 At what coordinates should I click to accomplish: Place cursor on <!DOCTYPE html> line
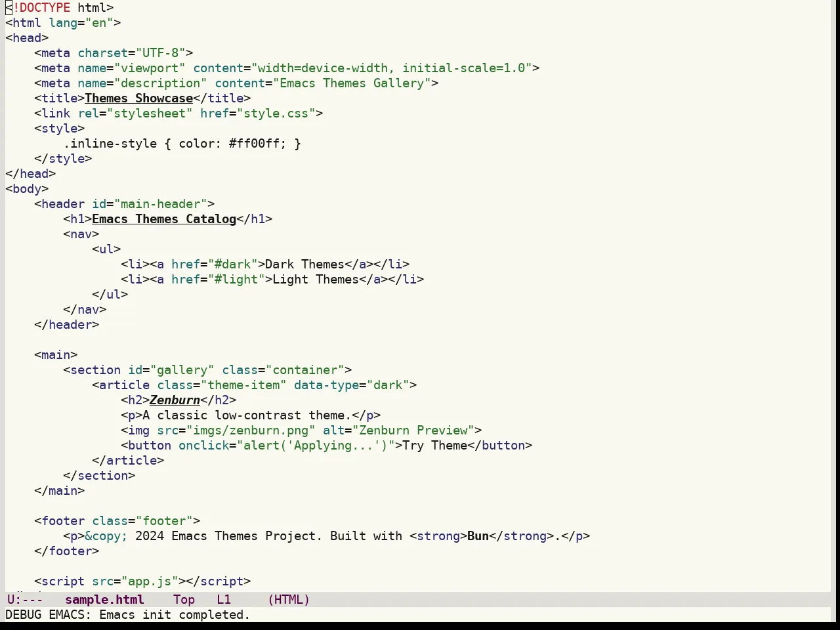[60, 8]
